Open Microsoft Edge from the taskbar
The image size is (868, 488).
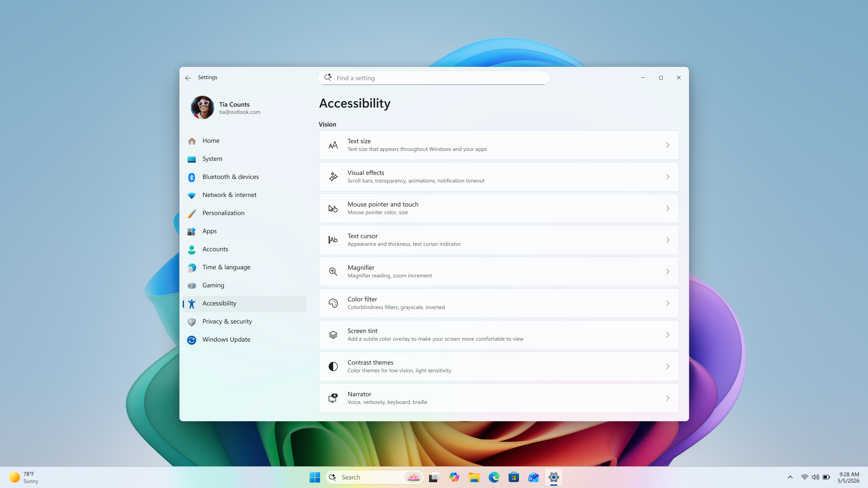click(494, 477)
